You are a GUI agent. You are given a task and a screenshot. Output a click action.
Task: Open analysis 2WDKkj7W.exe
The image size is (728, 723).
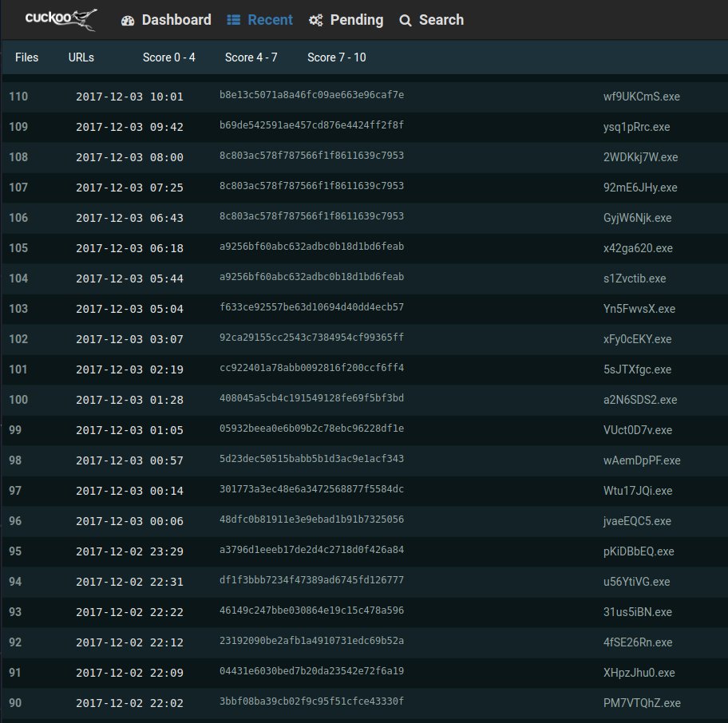click(641, 157)
